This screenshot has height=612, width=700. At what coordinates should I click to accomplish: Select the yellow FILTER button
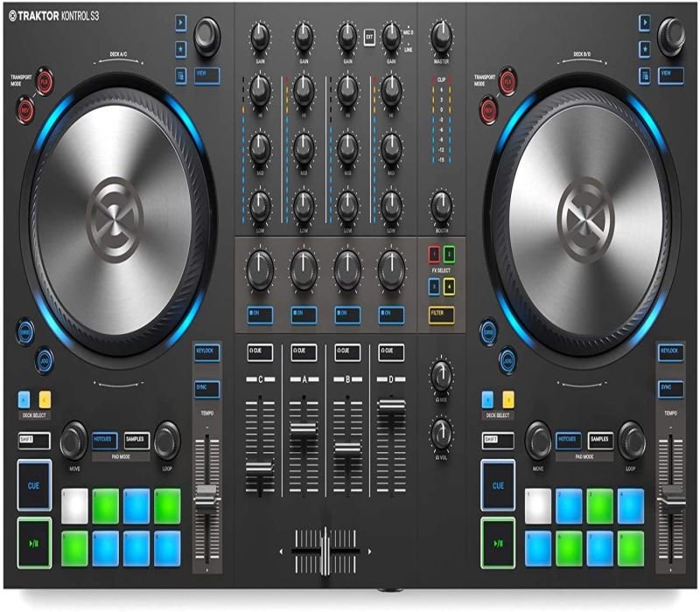pos(442,315)
